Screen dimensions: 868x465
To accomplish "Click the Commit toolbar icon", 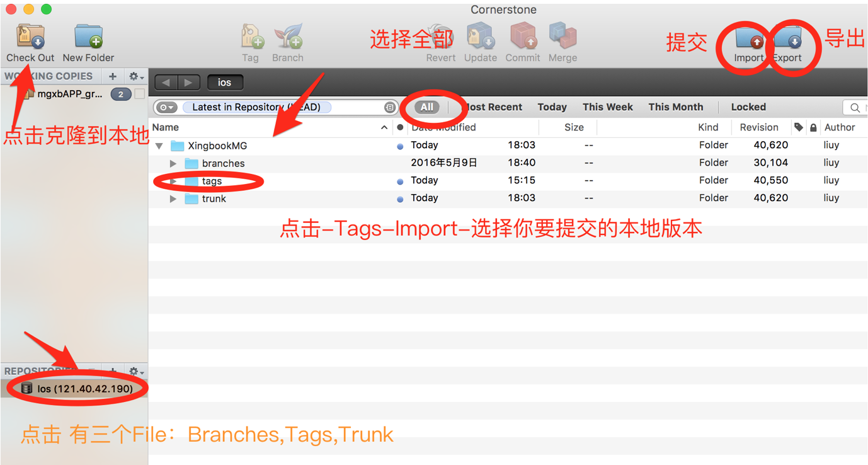I will click(x=522, y=37).
